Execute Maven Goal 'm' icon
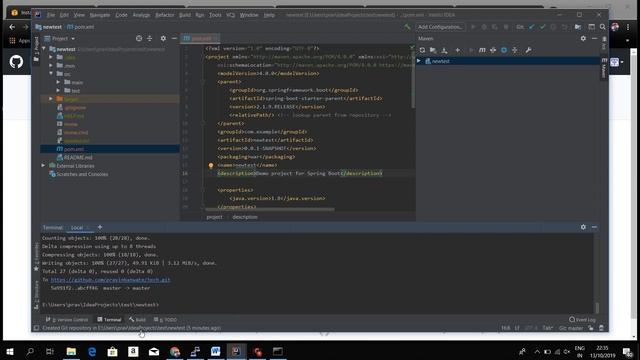This screenshot has height=360, width=640. click(482, 50)
